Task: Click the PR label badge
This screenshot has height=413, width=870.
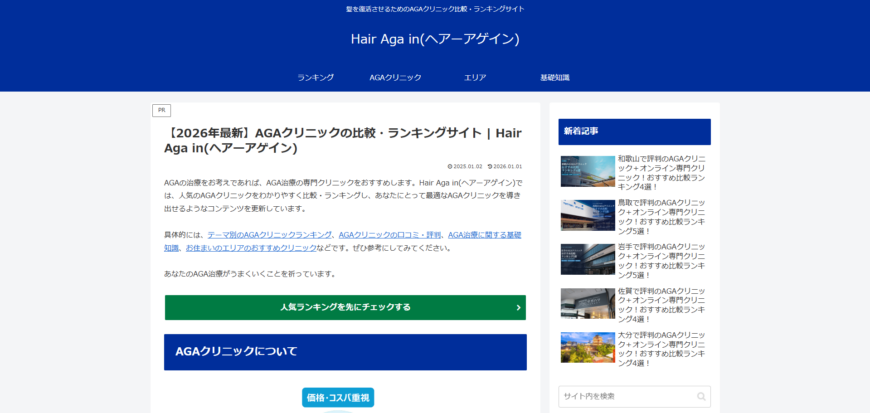Action: [x=161, y=110]
